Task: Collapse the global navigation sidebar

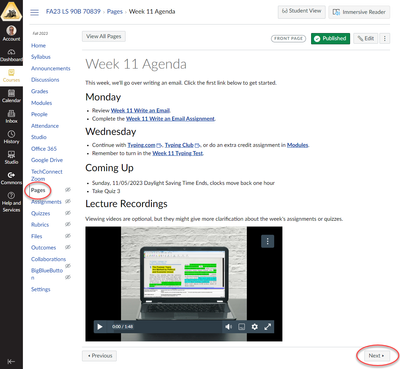Action: (11, 361)
